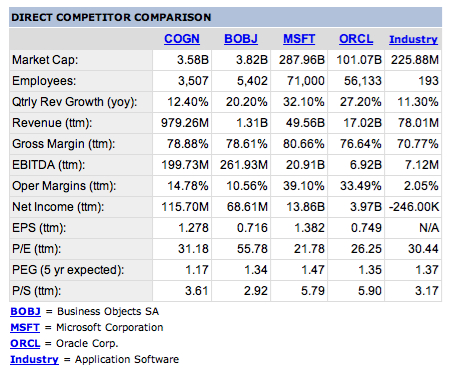453x374 pixels.
Task: Select the COGN Market Cap 3.58B cell
Action: click(182, 60)
